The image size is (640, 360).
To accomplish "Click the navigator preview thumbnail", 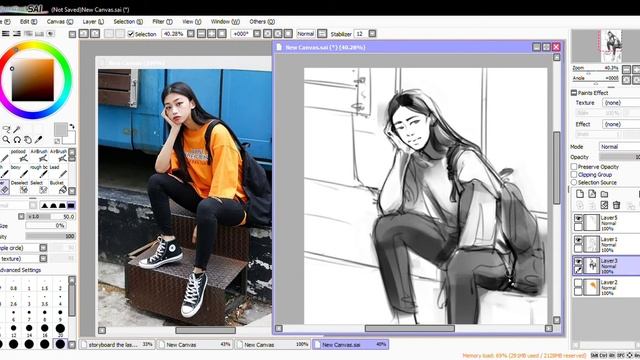I will point(611,45).
